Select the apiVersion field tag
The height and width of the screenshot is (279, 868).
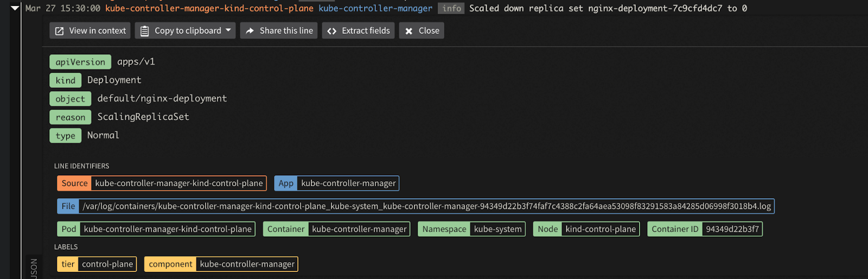(x=80, y=62)
